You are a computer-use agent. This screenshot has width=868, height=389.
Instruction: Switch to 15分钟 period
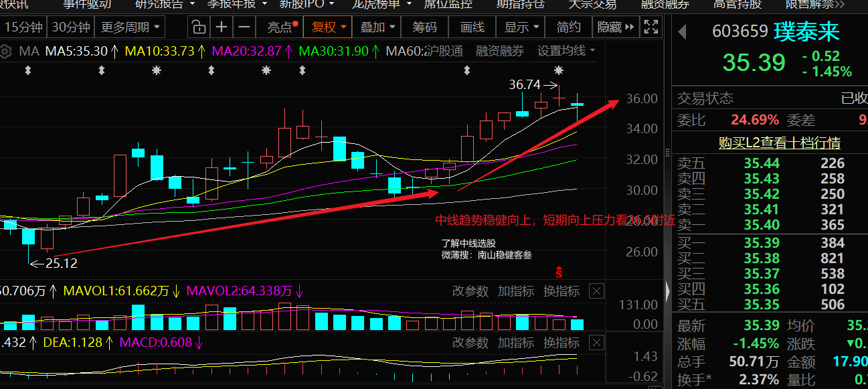pyautogui.click(x=23, y=27)
